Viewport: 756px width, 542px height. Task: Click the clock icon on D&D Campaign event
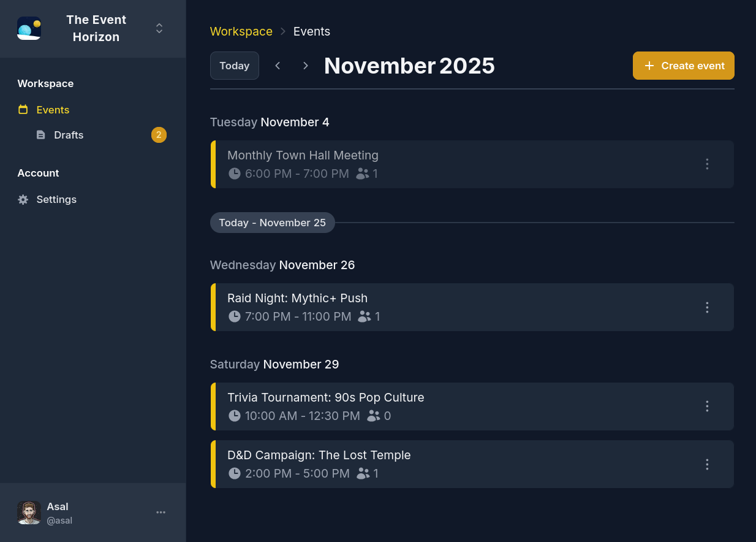(234, 473)
